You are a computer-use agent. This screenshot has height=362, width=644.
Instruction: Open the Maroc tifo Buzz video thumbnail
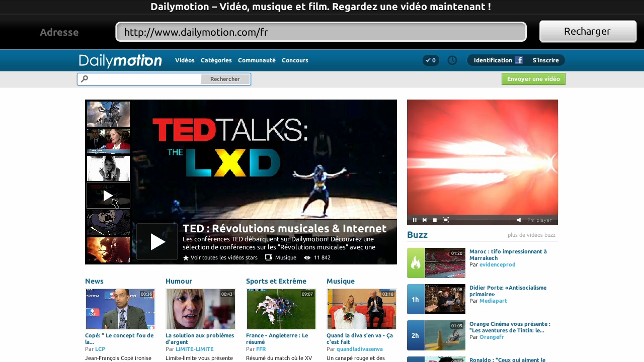point(445,263)
